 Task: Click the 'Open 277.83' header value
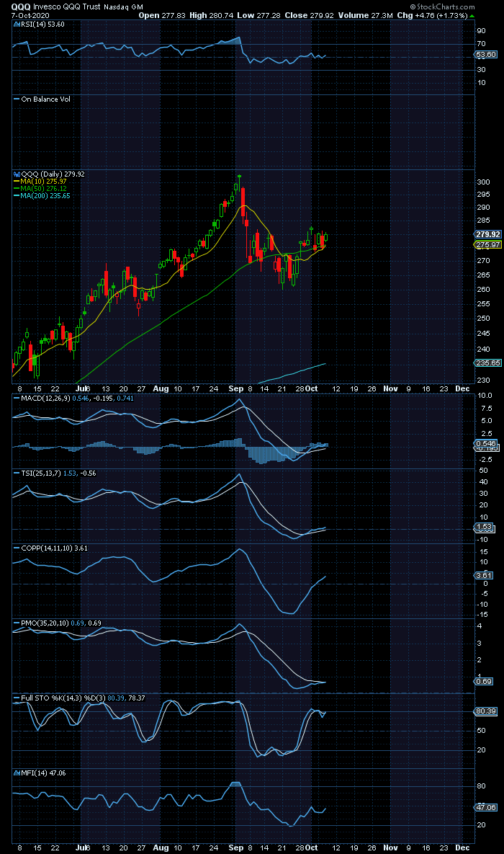(161, 15)
